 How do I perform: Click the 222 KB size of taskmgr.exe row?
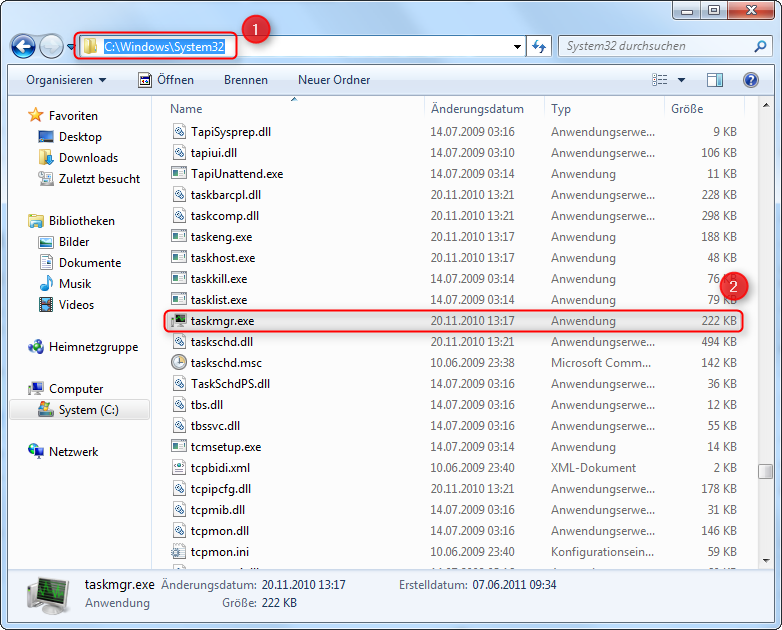pyautogui.click(x=719, y=321)
